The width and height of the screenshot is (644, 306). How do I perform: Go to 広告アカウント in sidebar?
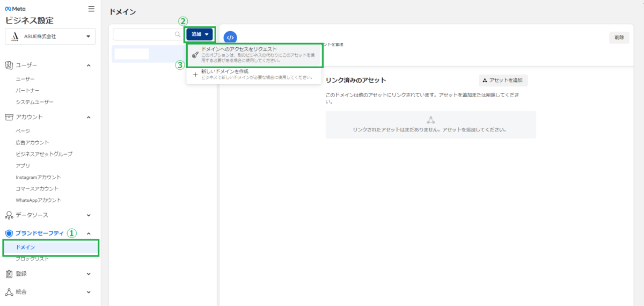[32, 142]
